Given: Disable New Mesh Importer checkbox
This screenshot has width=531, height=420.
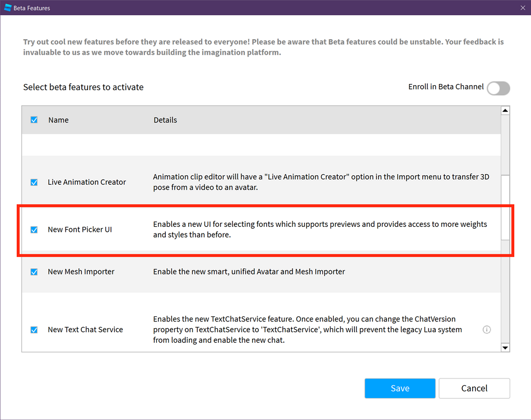Looking at the screenshot, I should click(x=34, y=272).
